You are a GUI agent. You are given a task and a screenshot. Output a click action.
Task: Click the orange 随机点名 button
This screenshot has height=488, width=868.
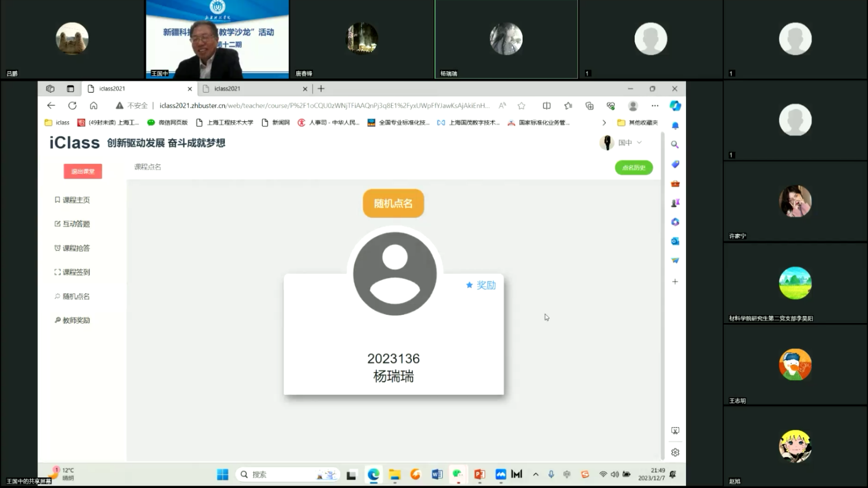393,203
